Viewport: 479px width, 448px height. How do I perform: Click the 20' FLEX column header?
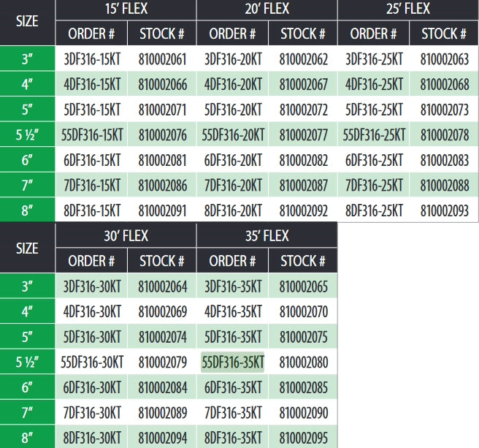(267, 10)
